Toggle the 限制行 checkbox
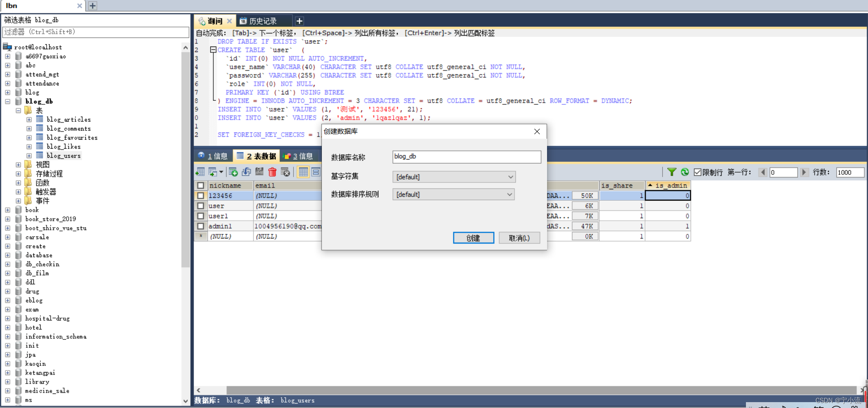The image size is (868, 408). point(698,172)
